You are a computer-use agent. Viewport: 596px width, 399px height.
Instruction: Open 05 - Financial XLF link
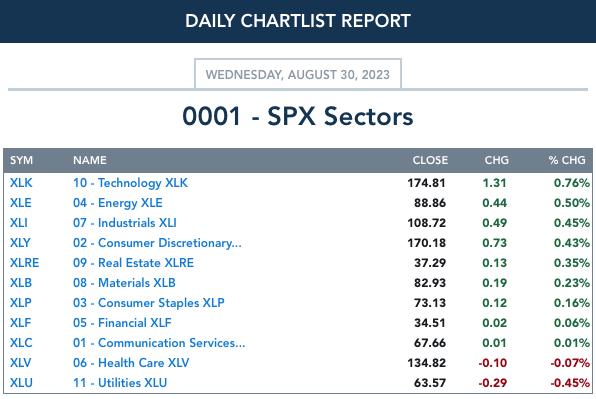pyautogui.click(x=122, y=323)
